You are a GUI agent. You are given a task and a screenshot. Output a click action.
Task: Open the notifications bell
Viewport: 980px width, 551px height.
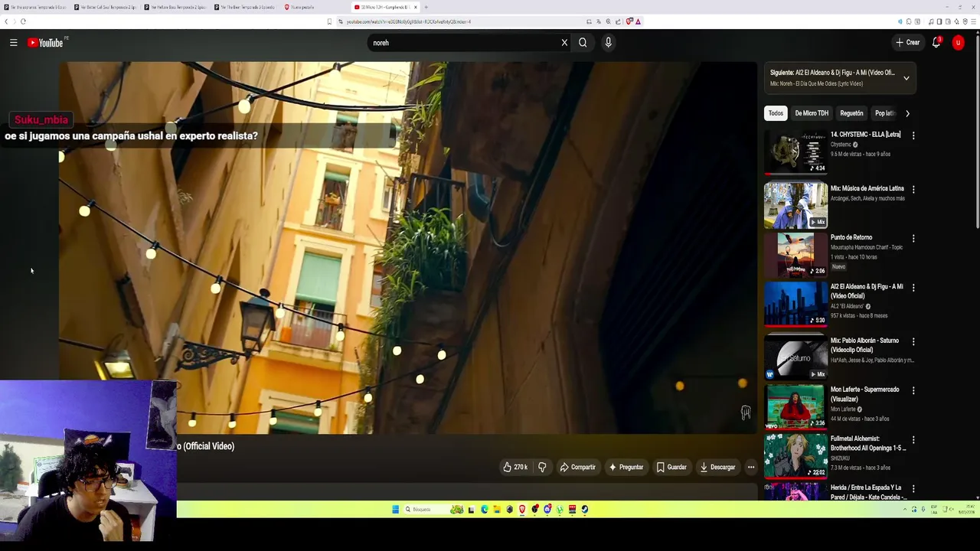pyautogui.click(x=936, y=43)
